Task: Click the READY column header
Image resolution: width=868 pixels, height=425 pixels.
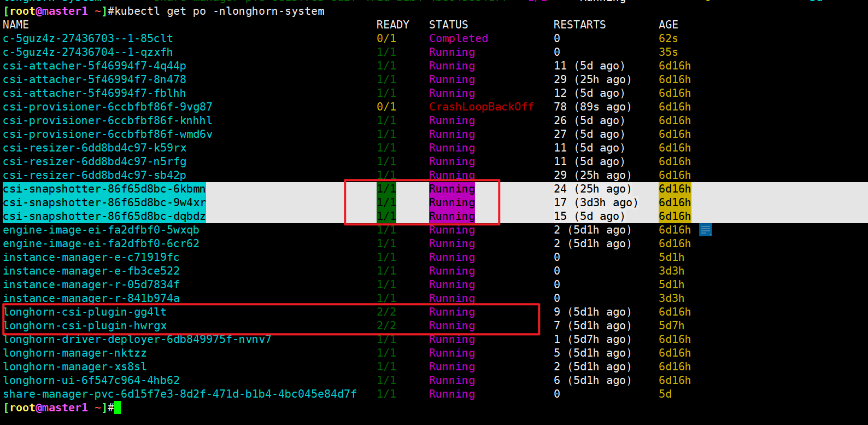Action: point(393,25)
